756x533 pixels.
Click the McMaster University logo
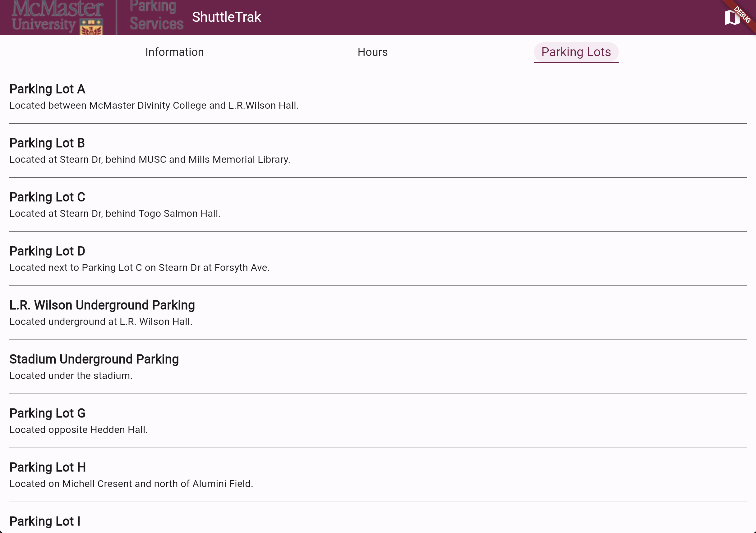(58, 17)
